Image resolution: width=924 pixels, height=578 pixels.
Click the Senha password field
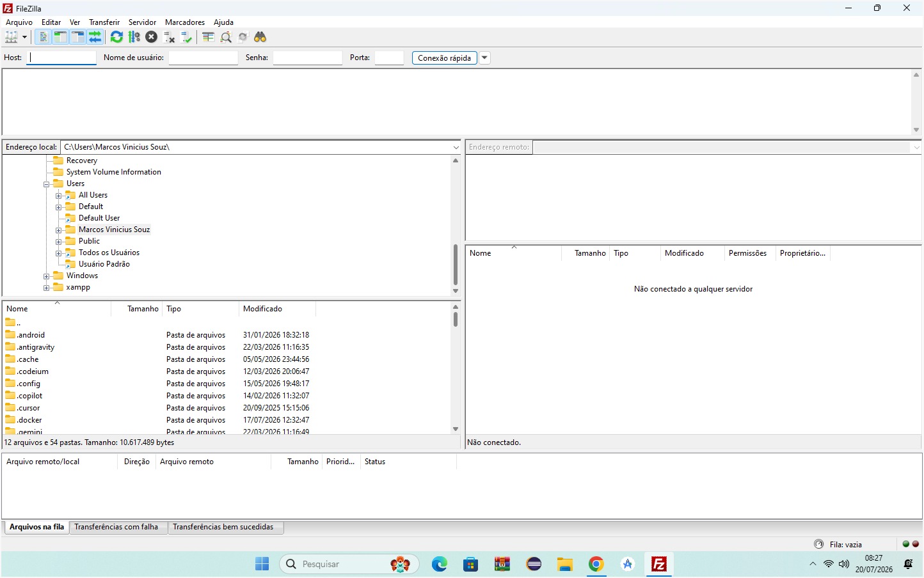pos(307,58)
